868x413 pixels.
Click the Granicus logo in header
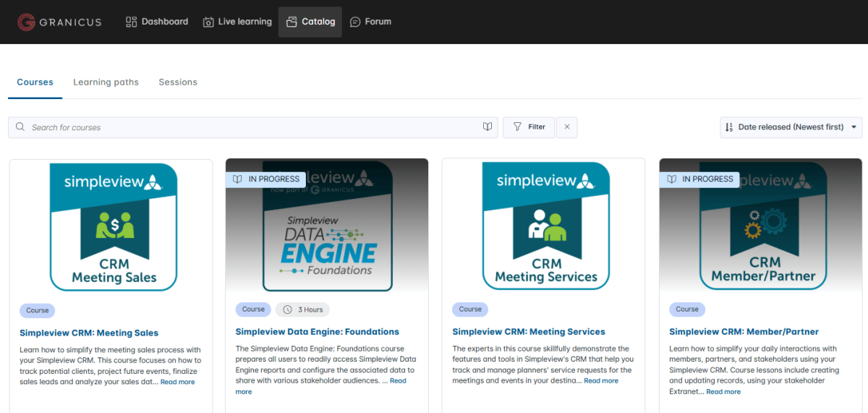pyautogui.click(x=59, y=22)
